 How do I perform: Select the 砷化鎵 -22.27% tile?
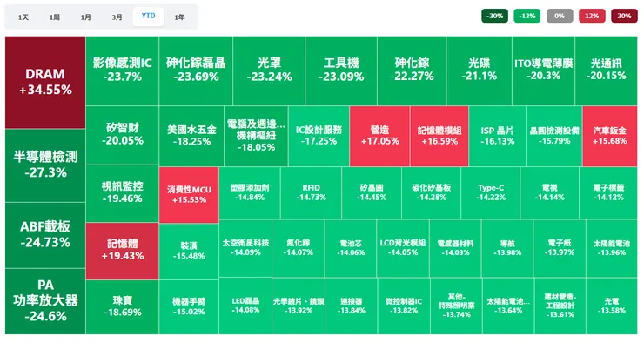412,71
